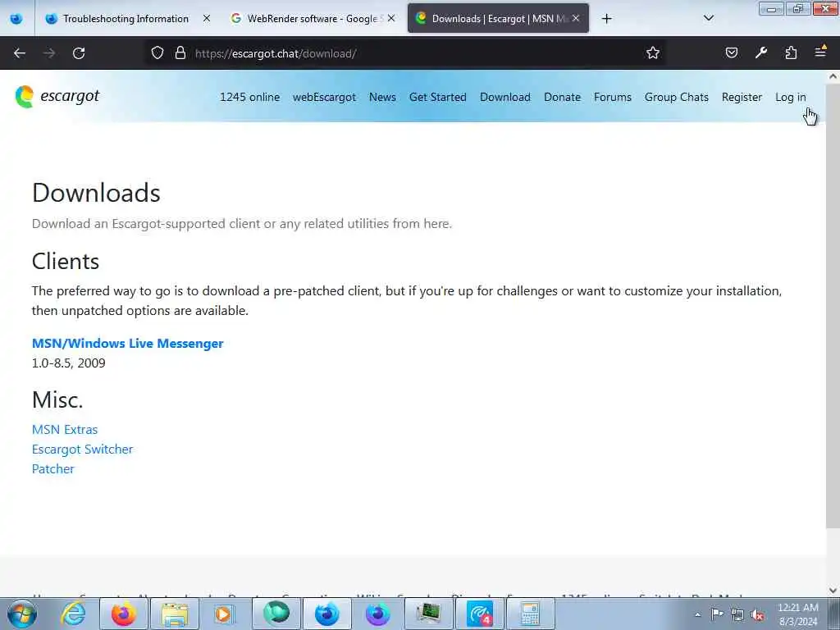This screenshot has height=630, width=840.
Task: Open the blue app with badge 4
Action: [x=479, y=614]
